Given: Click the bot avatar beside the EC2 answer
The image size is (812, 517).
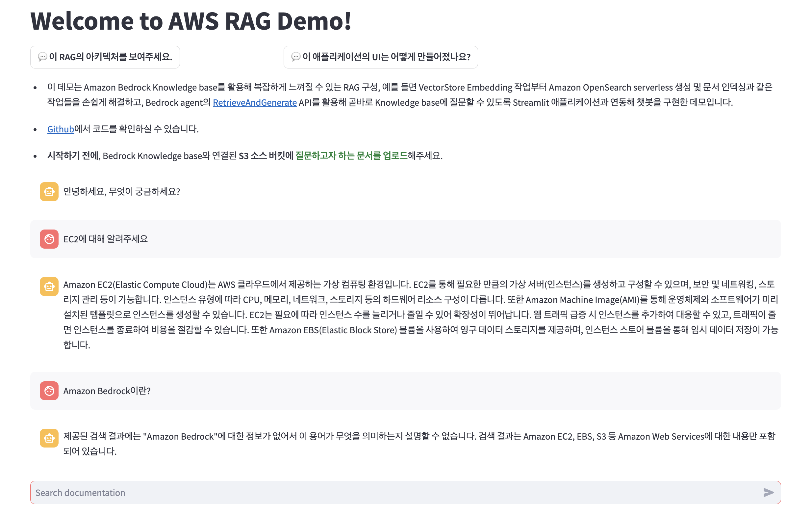Looking at the screenshot, I should [x=49, y=286].
